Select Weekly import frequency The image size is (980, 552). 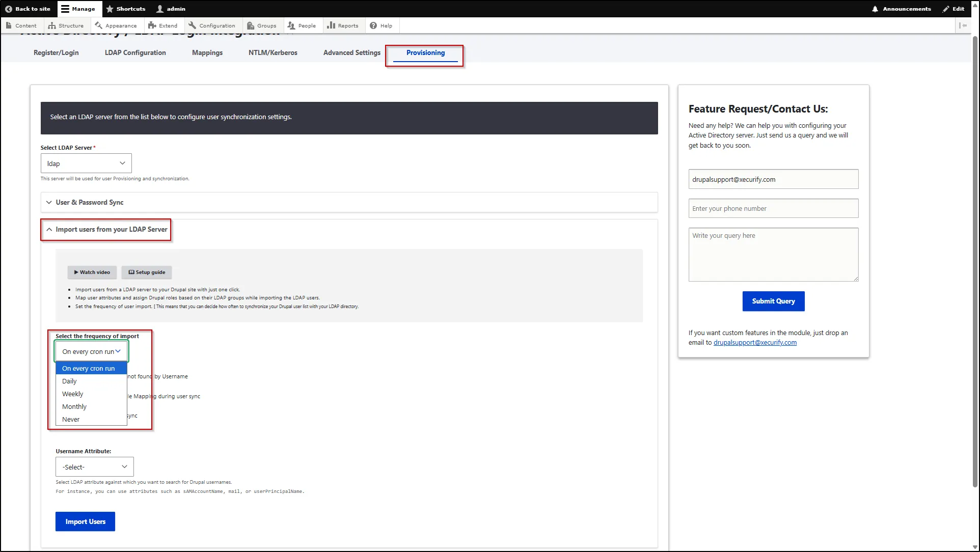tap(72, 393)
